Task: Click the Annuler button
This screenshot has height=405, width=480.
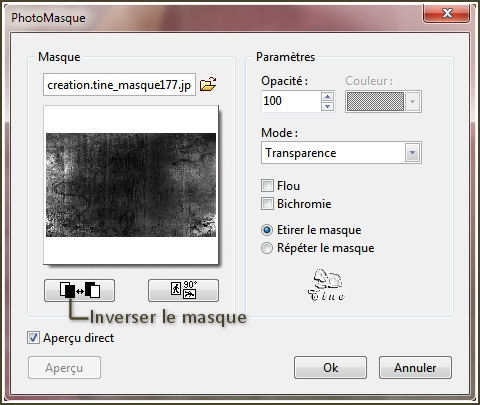Action: coord(415,368)
